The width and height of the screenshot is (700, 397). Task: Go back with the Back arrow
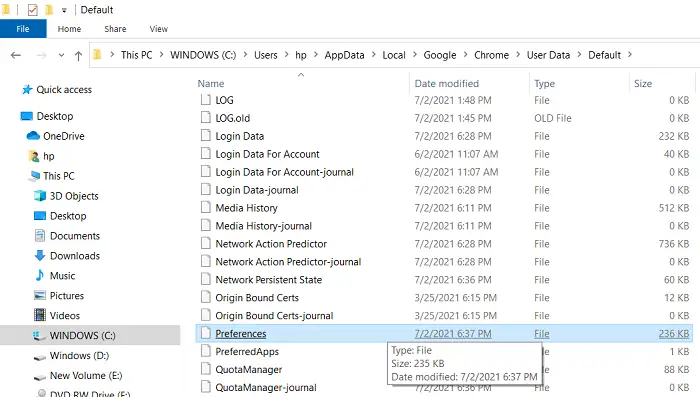click(x=16, y=55)
